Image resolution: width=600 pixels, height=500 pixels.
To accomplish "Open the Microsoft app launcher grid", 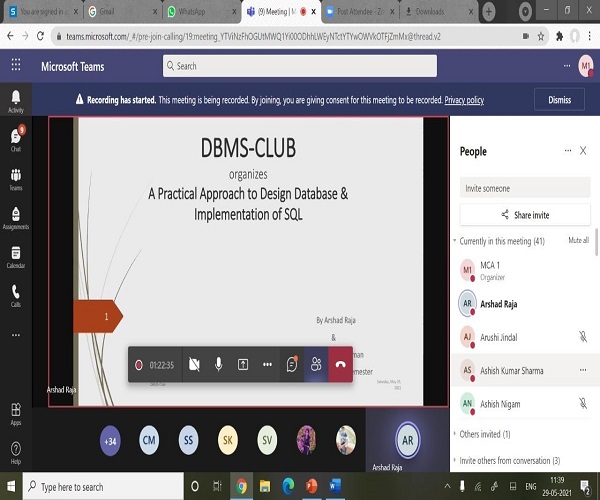I will (16, 65).
